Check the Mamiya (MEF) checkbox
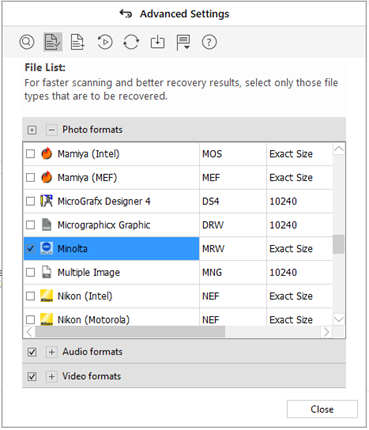 click(x=30, y=177)
